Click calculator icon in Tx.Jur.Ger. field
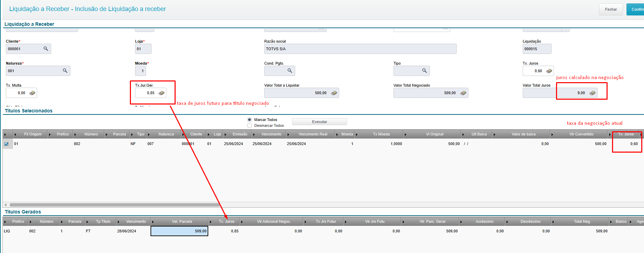This screenshot has height=253, width=644. coord(161,93)
